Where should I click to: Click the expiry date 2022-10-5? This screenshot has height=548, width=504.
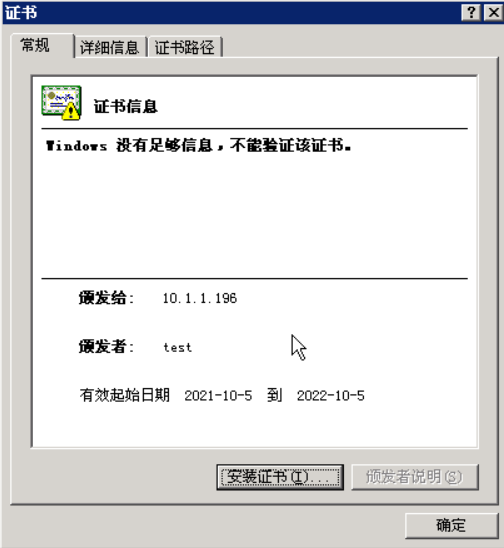point(331,396)
